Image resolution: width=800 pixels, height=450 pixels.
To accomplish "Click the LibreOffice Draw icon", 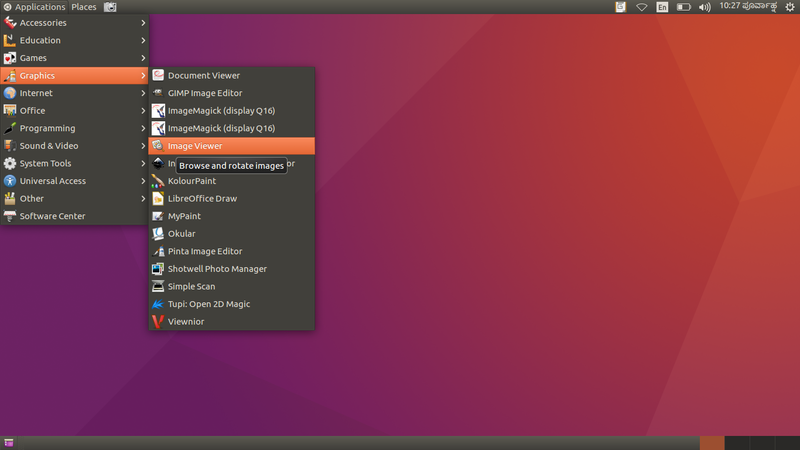I will pyautogui.click(x=158, y=198).
